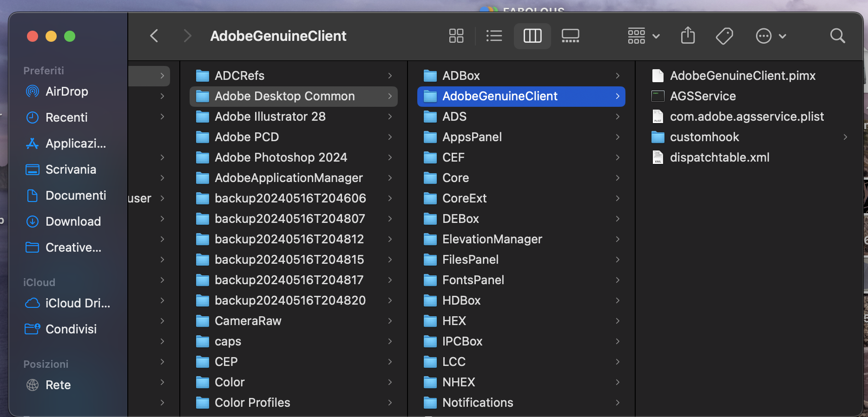Select file com.adobe.agsservice.plist
The width and height of the screenshot is (868, 417).
coord(749,117)
